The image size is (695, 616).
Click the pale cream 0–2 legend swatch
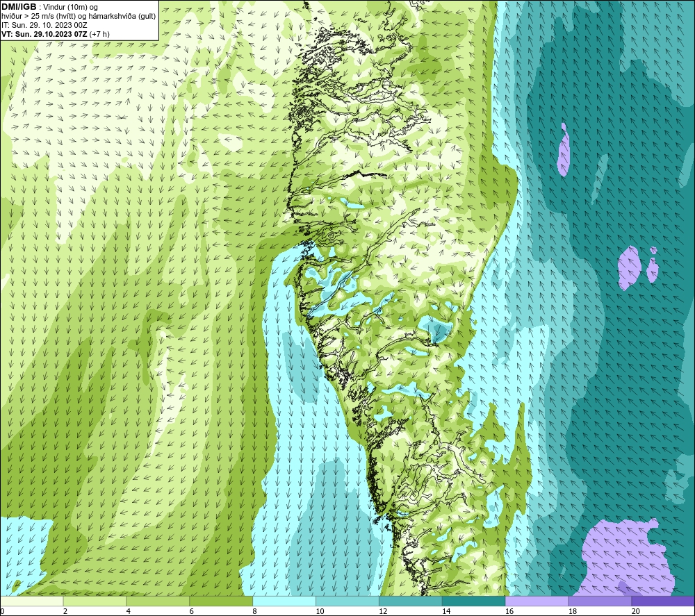(x=32, y=601)
